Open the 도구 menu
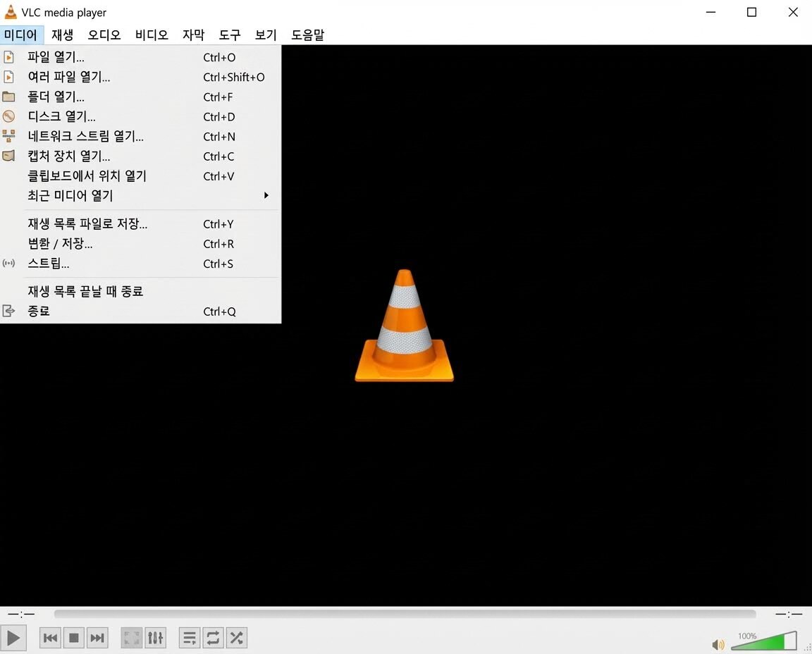This screenshot has width=812, height=654. pyautogui.click(x=228, y=35)
